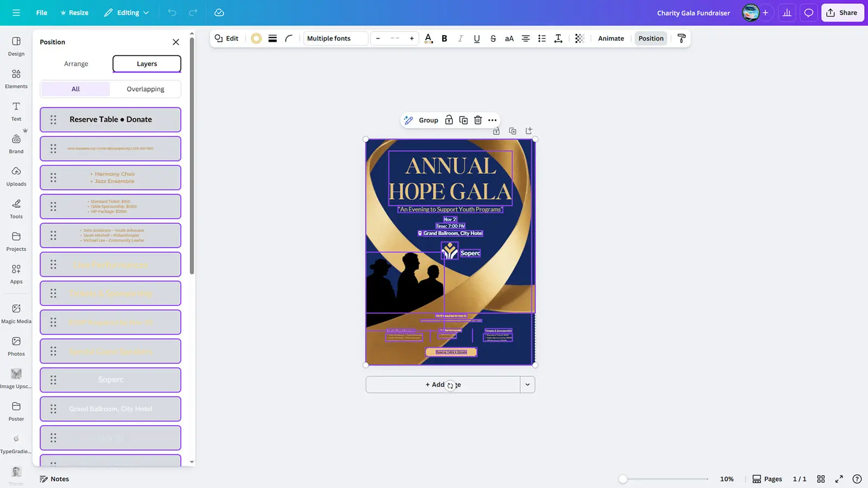Open the text color picker

click(x=428, y=38)
